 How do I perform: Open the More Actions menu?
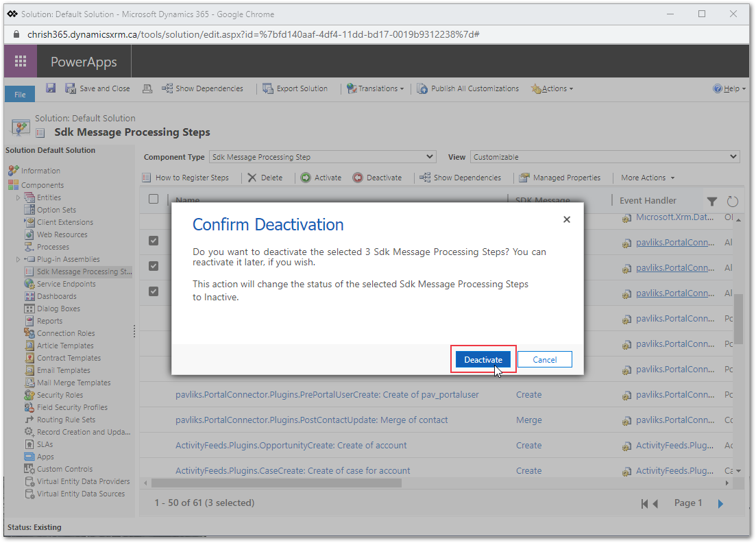pyautogui.click(x=648, y=178)
